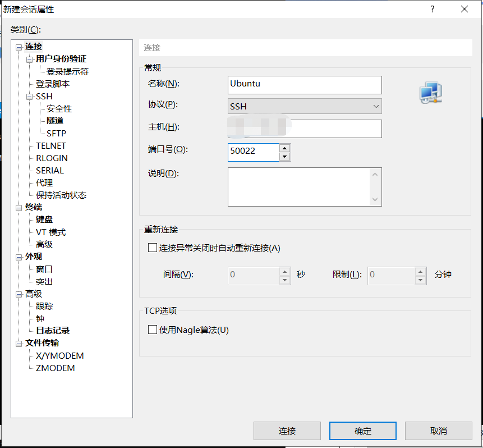Open the 日志记录 category

(53, 331)
